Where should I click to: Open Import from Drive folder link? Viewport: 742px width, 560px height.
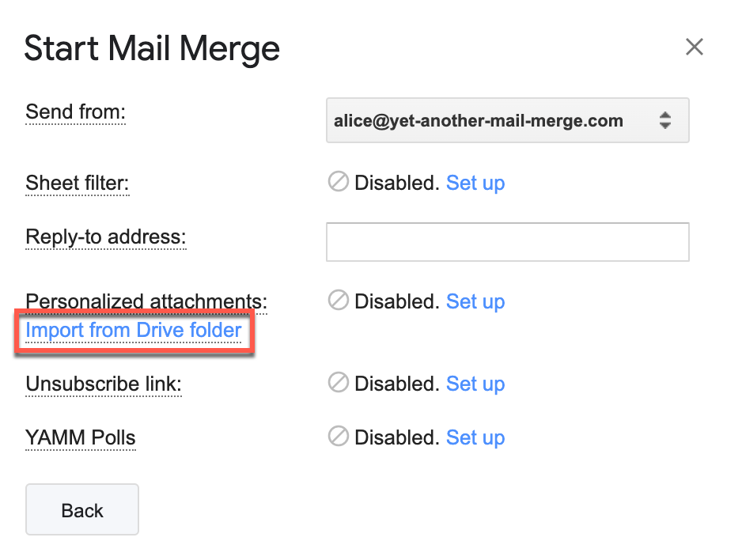(134, 330)
